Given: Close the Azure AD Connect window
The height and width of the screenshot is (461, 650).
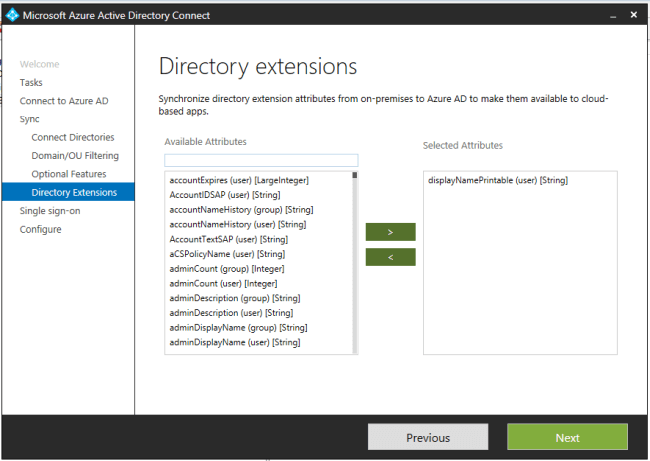Looking at the screenshot, I should coord(633,15).
